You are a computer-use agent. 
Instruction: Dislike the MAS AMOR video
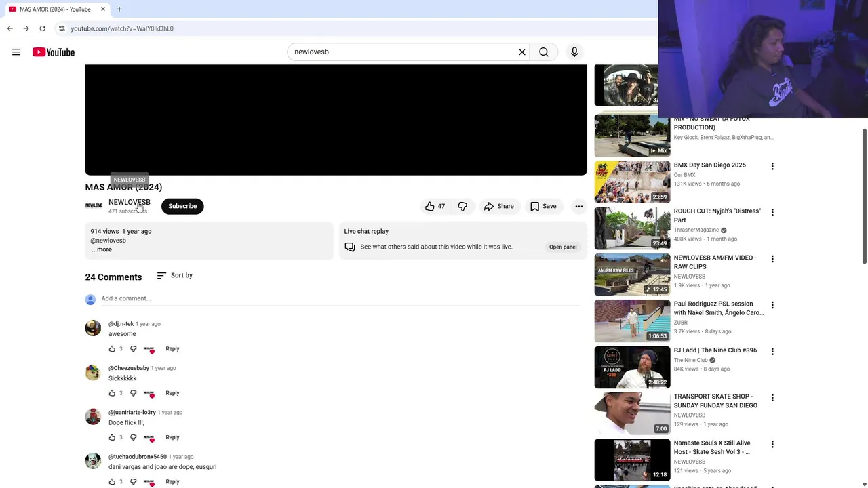pyautogui.click(x=462, y=206)
